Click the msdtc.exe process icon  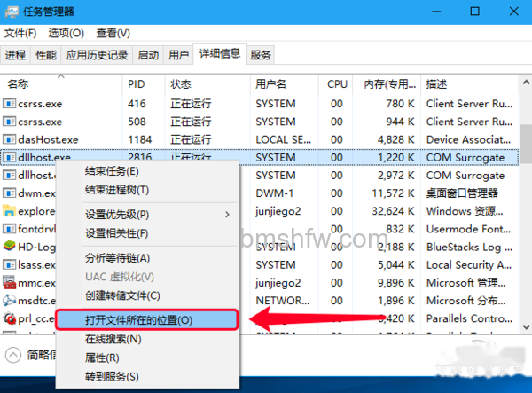9,300
